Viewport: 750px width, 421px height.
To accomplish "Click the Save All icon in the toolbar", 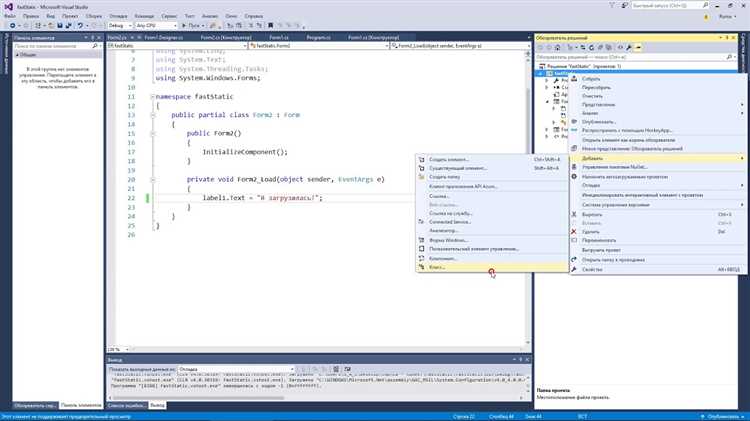I will 68,25.
